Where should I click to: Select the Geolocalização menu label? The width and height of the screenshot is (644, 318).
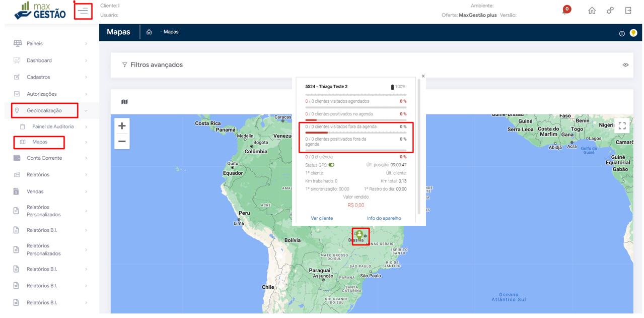coord(44,110)
